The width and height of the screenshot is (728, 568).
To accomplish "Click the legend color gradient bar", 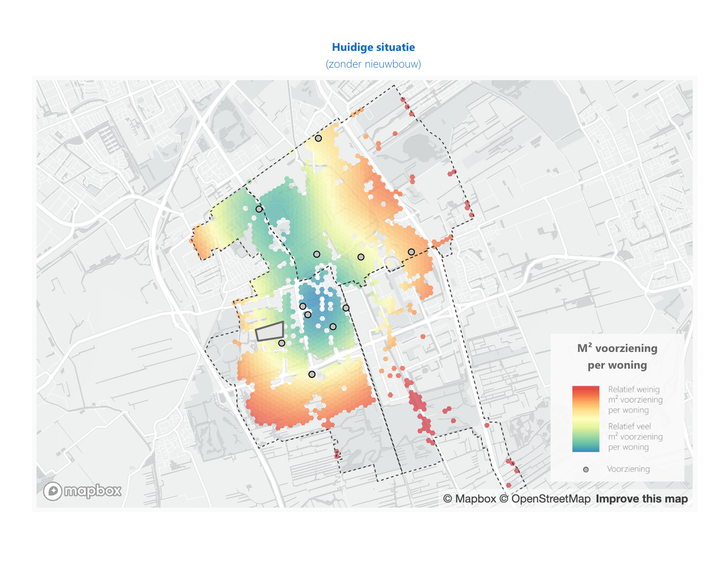I will [x=586, y=419].
